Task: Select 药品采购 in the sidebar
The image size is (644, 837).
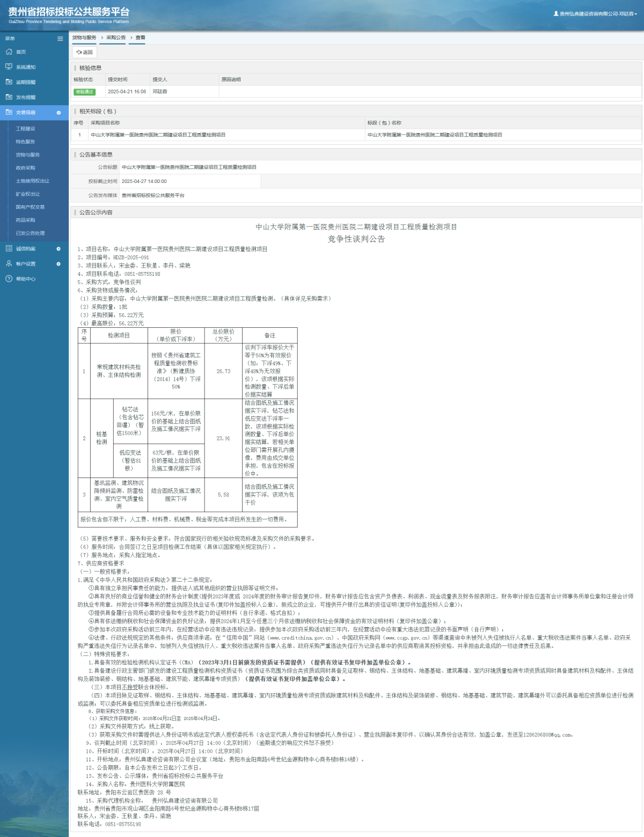Action: pos(25,220)
